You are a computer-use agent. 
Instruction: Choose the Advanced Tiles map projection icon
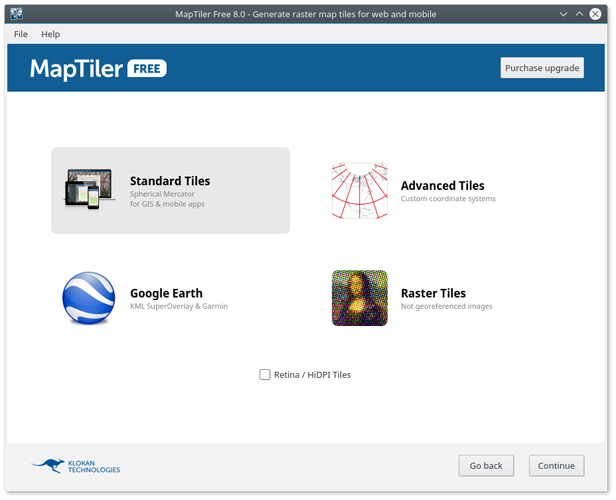point(359,190)
